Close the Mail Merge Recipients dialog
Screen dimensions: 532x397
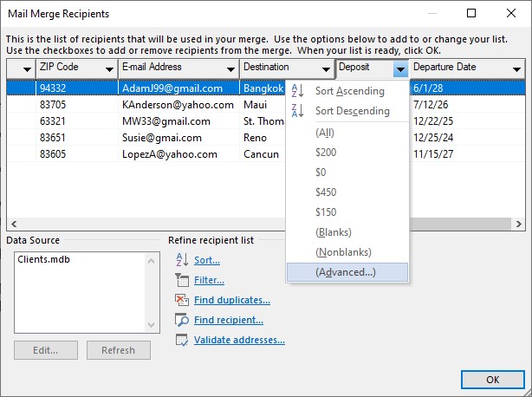tap(511, 13)
